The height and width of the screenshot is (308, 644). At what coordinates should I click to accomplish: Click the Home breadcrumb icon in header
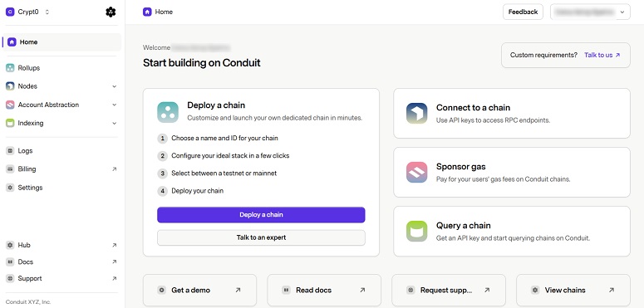point(147,12)
